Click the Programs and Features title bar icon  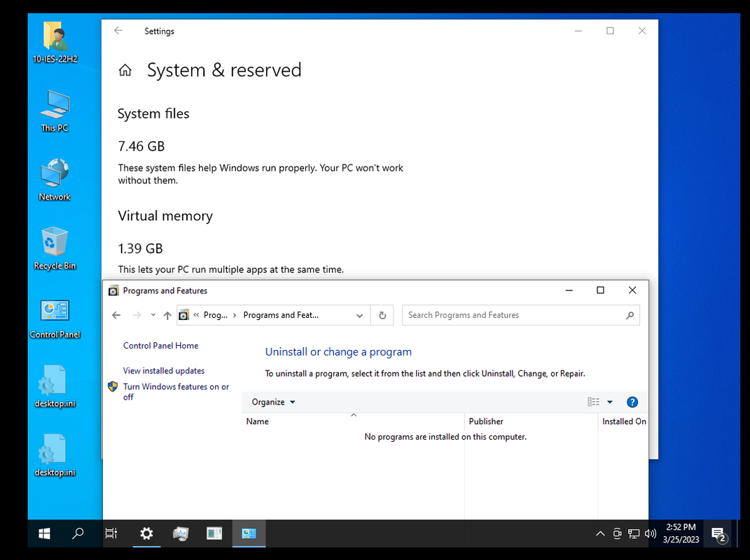113,290
